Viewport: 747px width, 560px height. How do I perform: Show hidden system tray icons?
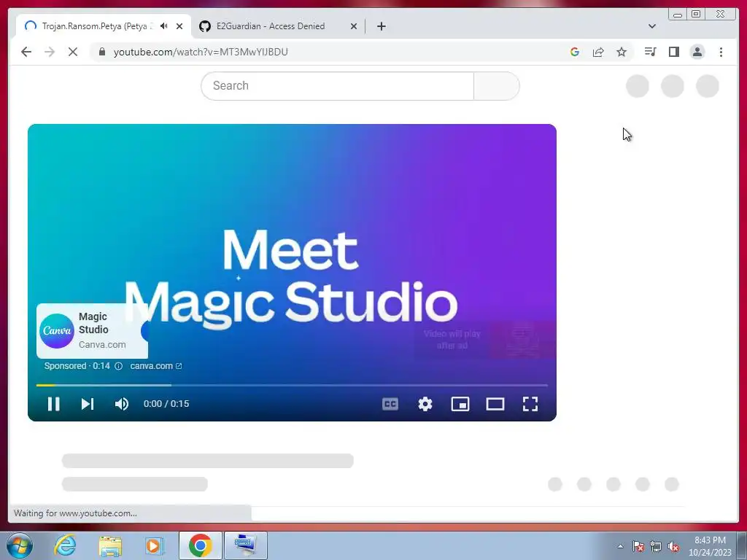pos(620,546)
